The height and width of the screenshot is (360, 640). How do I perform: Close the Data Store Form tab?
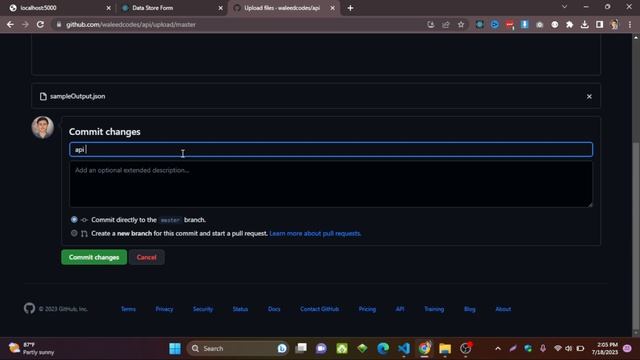coord(220,8)
